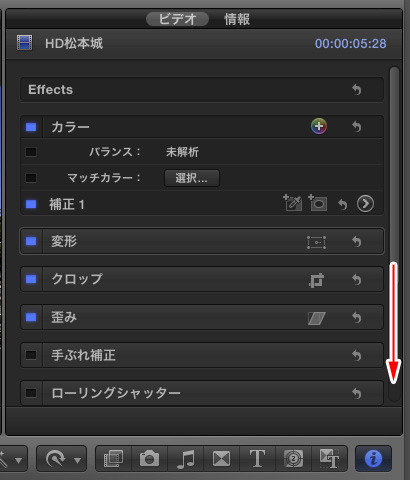
Task: Toggle the 補正 1 checkbox
Action: (31, 204)
